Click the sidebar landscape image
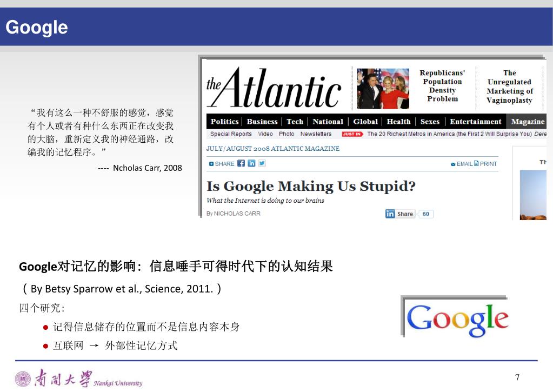553x392 pixels. 533,195
